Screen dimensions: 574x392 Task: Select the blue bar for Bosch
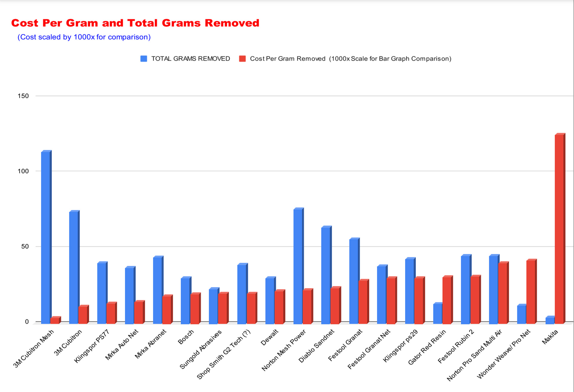[x=186, y=300]
